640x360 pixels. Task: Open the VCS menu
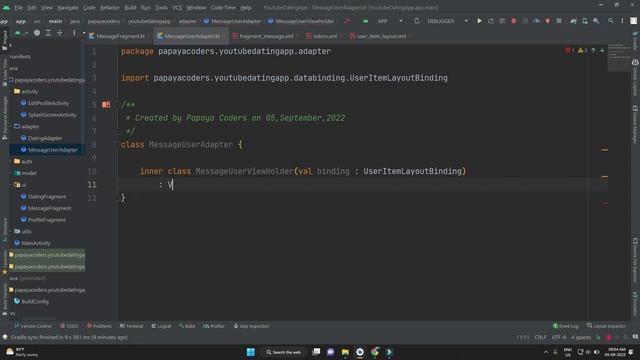(x=177, y=7)
